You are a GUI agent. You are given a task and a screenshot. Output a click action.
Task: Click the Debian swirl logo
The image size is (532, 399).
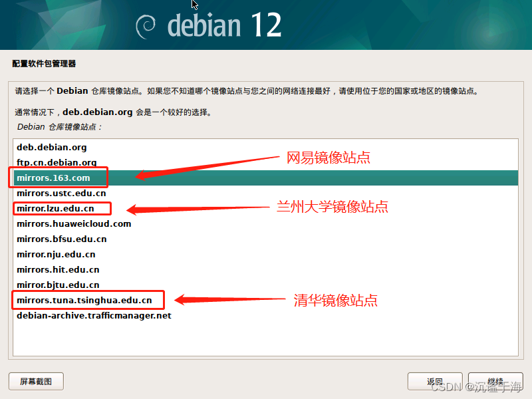click(x=146, y=27)
